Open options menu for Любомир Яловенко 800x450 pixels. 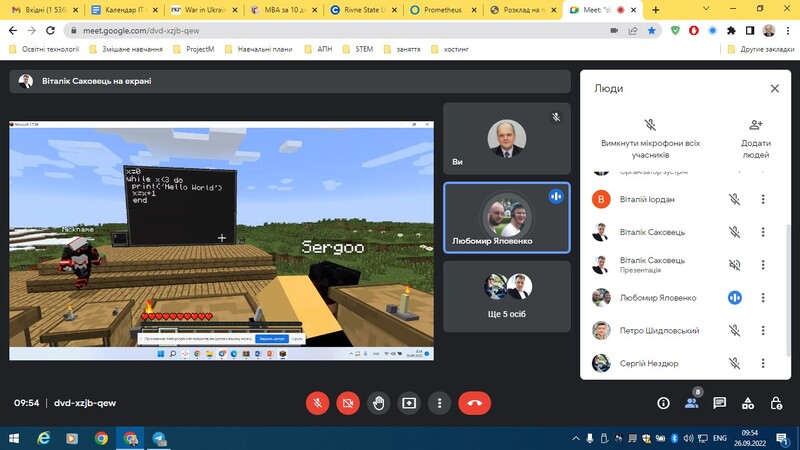[x=763, y=297]
